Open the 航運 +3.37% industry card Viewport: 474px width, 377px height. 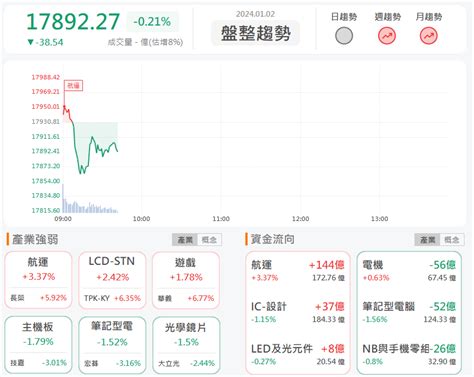pyautogui.click(x=38, y=280)
